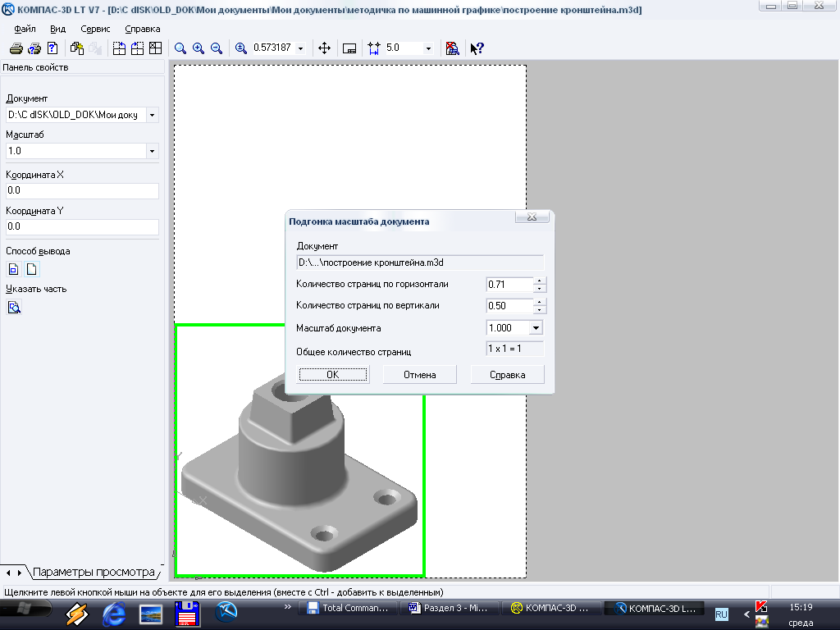
Task: Click the Zoom out magnifier icon
Action: (x=217, y=48)
